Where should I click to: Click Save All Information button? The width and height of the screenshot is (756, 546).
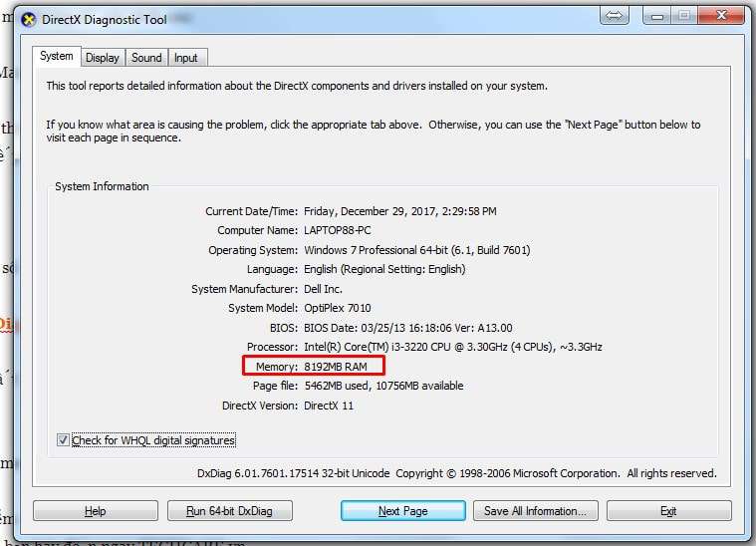tap(535, 511)
